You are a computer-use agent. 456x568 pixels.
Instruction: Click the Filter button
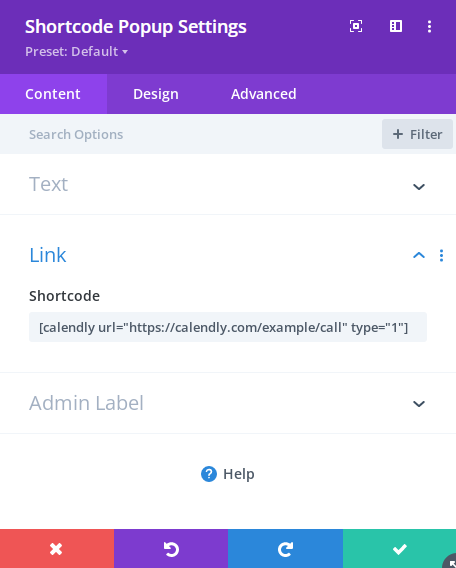pyautogui.click(x=417, y=134)
